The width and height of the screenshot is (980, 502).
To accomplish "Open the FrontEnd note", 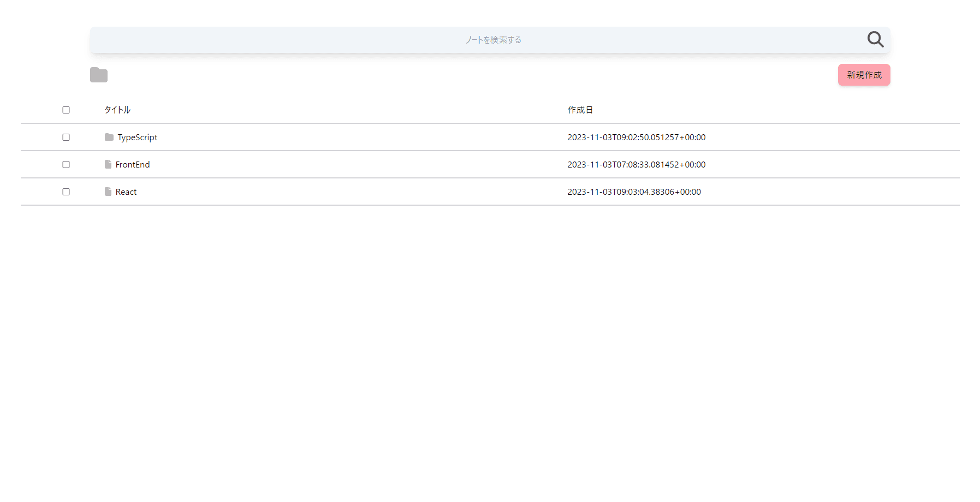I will click(133, 165).
